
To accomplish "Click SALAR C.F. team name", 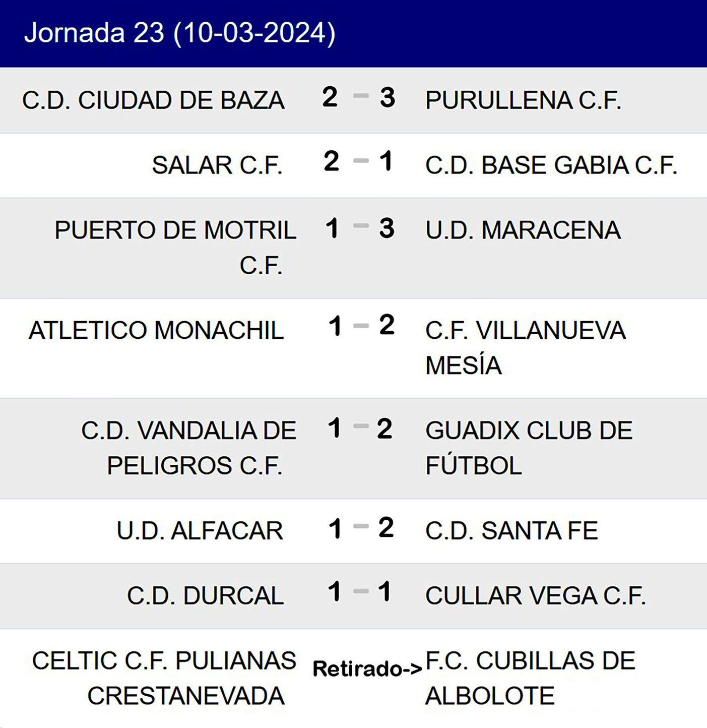I will [x=217, y=165].
